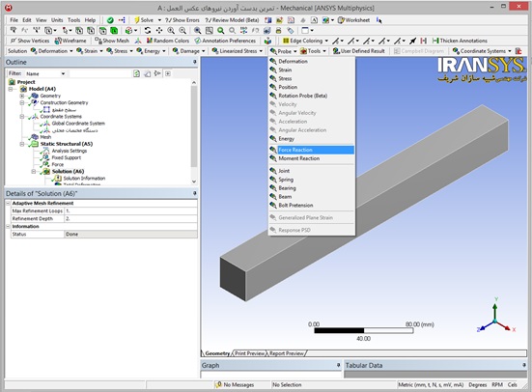Open the Stress dropdown in Solution toolbar
532x392 pixels.
coord(120,51)
